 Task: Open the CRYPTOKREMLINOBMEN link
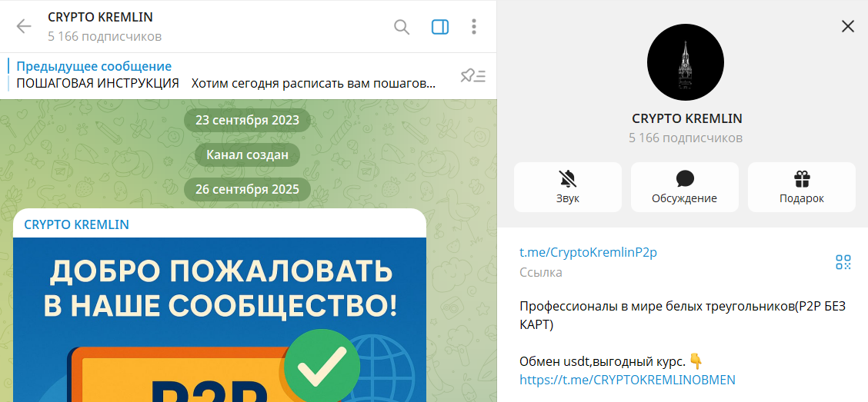coord(627,380)
